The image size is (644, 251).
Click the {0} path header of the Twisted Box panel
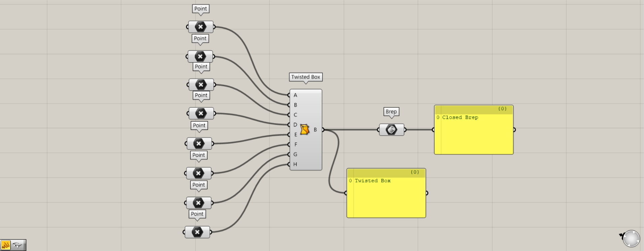pos(415,172)
